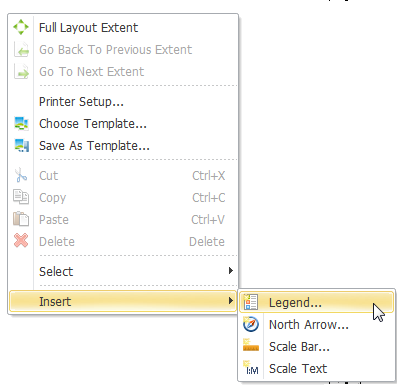Screen dimensions: 397x386
Task: Click the red X Delete icon
Action: (x=21, y=241)
